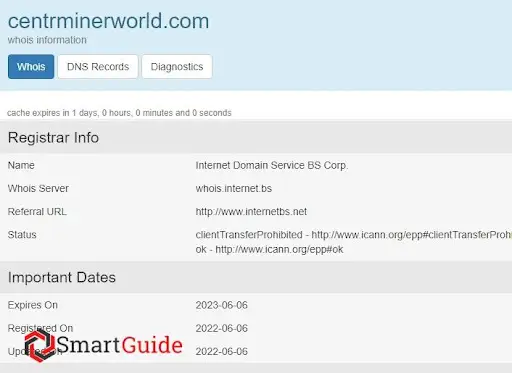
Task: Open the http://www.internetbs.net referral URL
Action: tap(251, 212)
